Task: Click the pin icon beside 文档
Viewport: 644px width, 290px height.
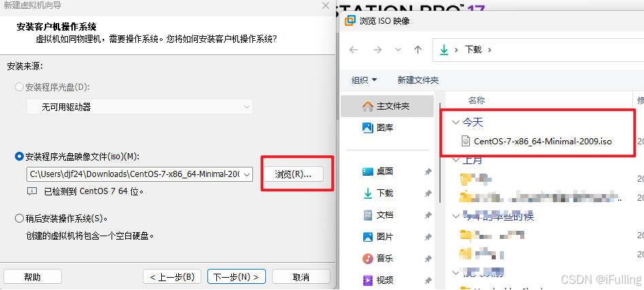Action: coord(428,215)
